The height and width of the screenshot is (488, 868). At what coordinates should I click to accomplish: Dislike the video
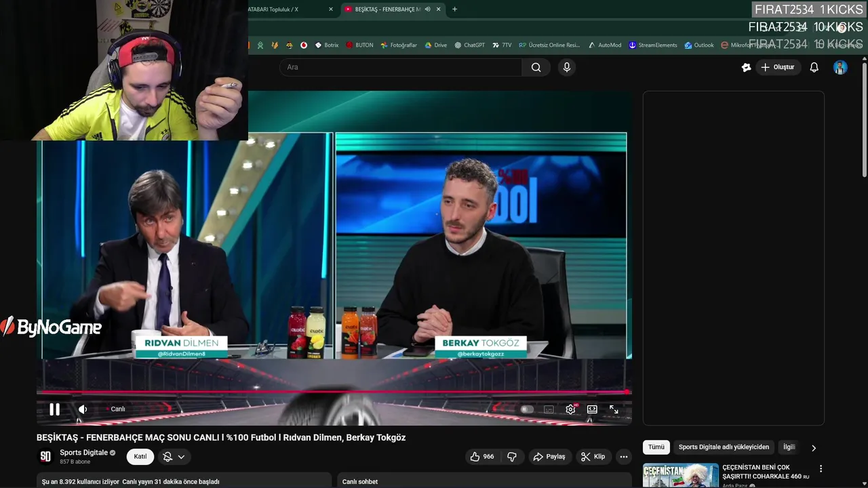coord(512,457)
